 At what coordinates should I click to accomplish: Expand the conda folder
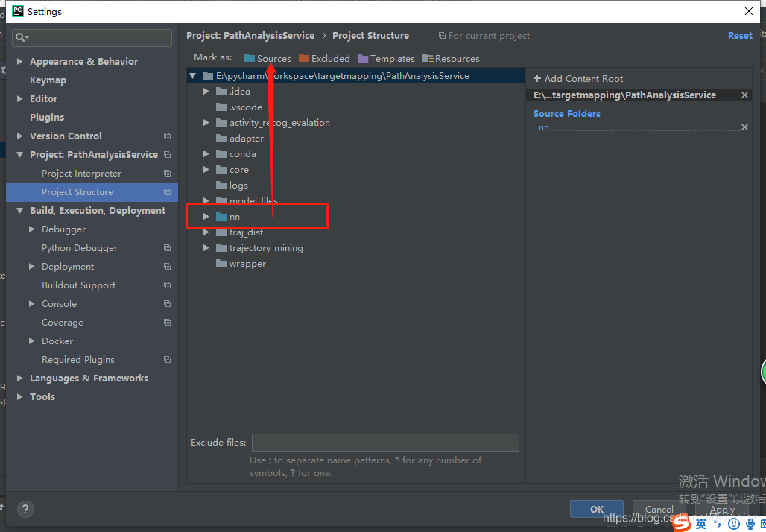click(x=206, y=154)
